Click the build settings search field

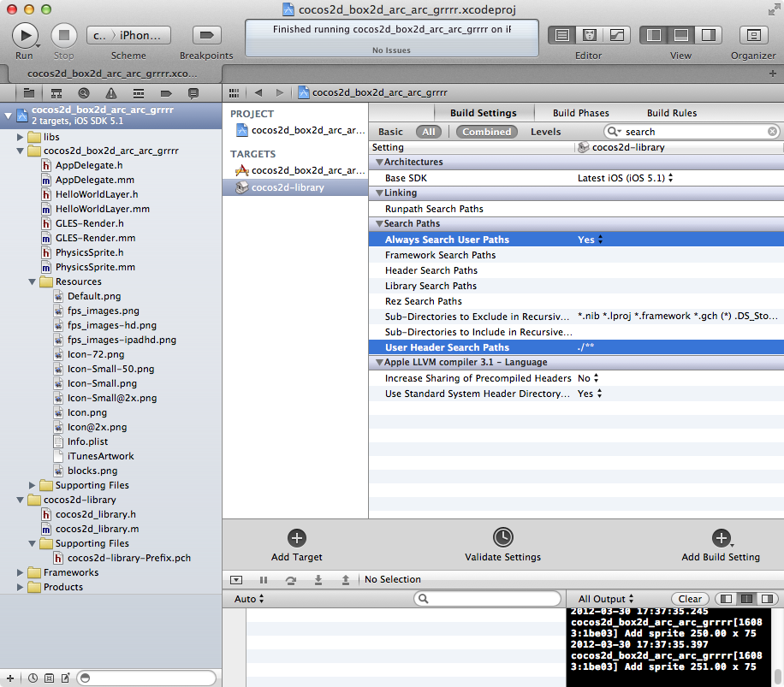click(692, 132)
